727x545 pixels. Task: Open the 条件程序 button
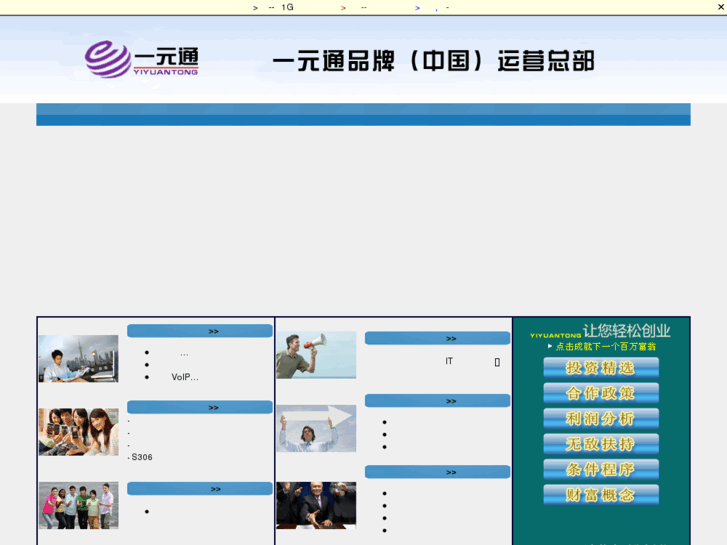click(601, 470)
